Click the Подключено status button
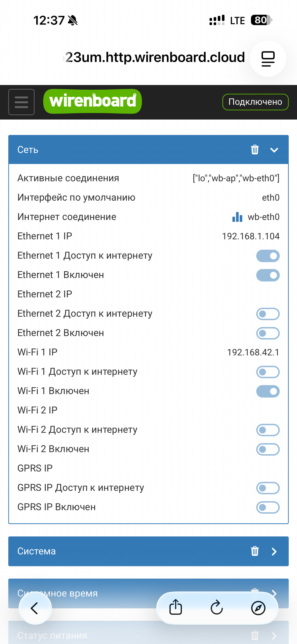 pyautogui.click(x=255, y=102)
